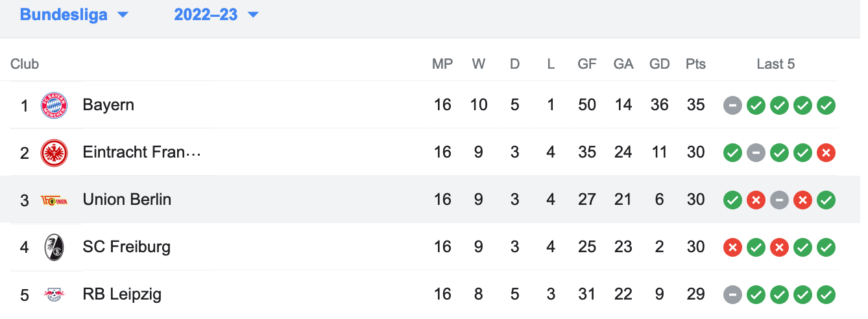Select the Union Berlin team name
Viewport: 868px width, 319px height.
point(127,199)
